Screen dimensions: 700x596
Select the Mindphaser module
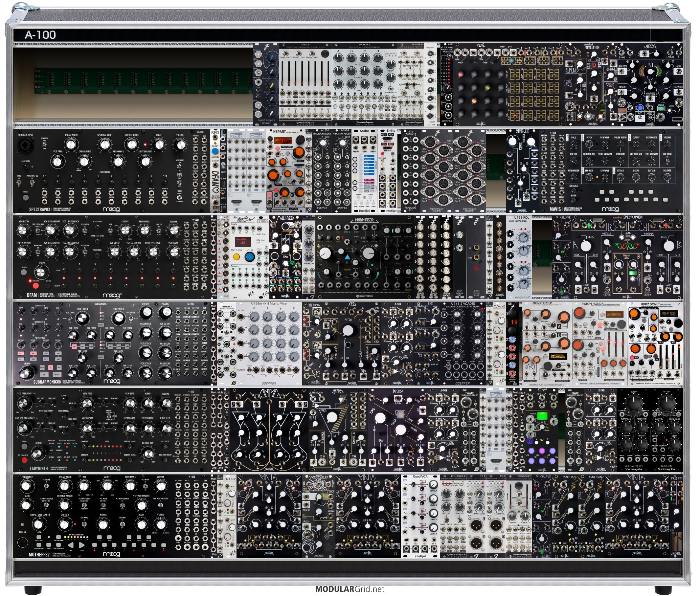tap(364, 257)
